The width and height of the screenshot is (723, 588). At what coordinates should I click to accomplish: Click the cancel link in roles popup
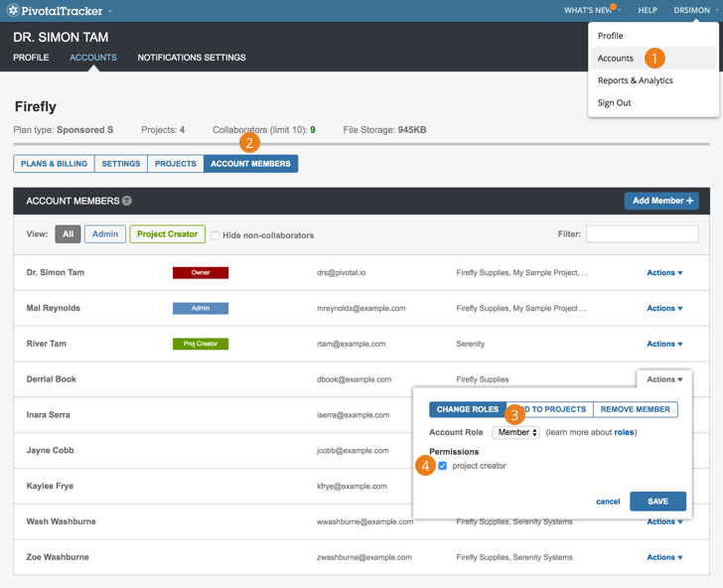click(x=608, y=502)
